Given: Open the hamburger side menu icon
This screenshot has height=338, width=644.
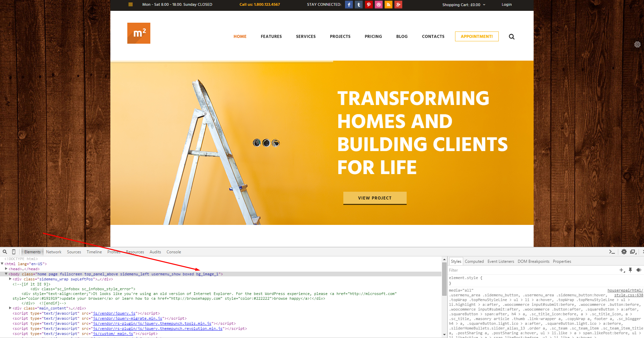Looking at the screenshot, I should (x=130, y=5).
